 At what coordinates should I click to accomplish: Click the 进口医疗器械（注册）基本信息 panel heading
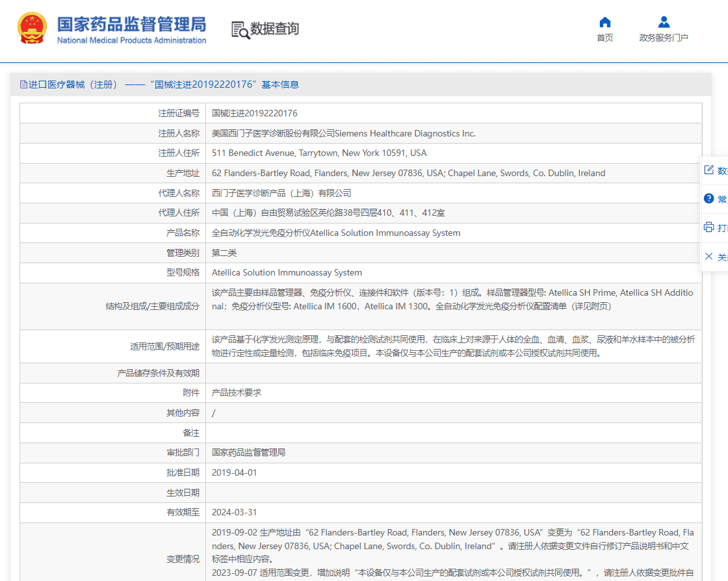(159, 84)
